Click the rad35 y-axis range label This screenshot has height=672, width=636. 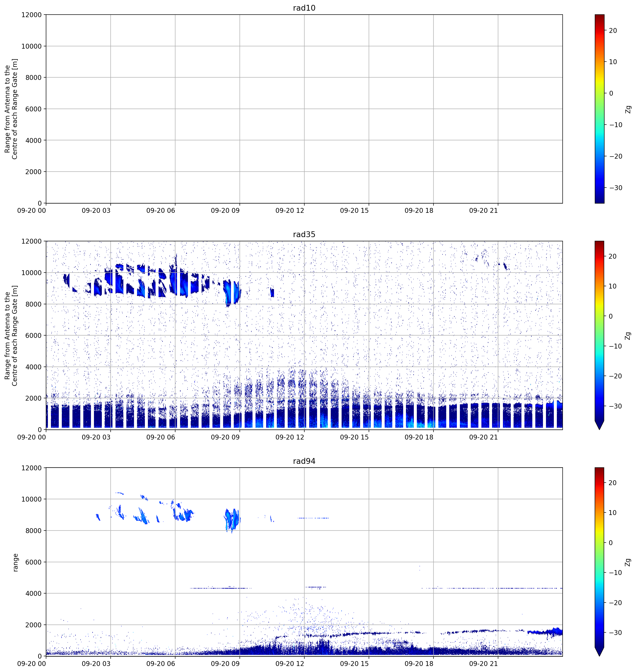pos(11,336)
